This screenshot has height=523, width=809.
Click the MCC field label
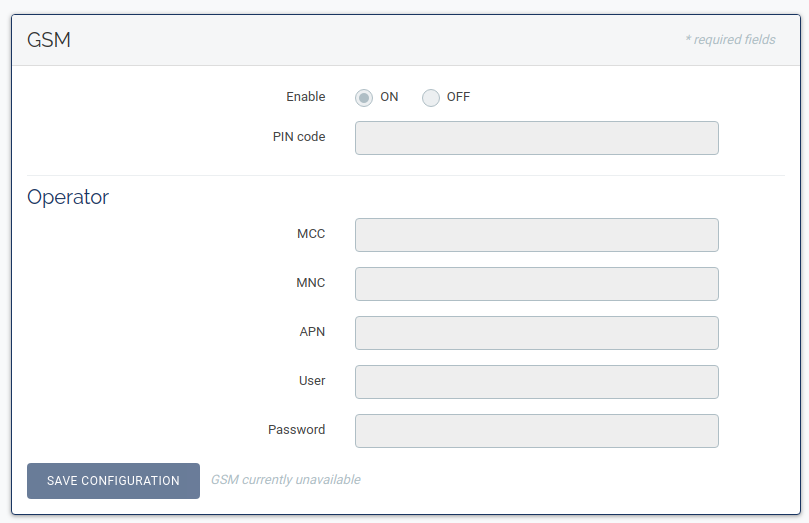pos(311,234)
